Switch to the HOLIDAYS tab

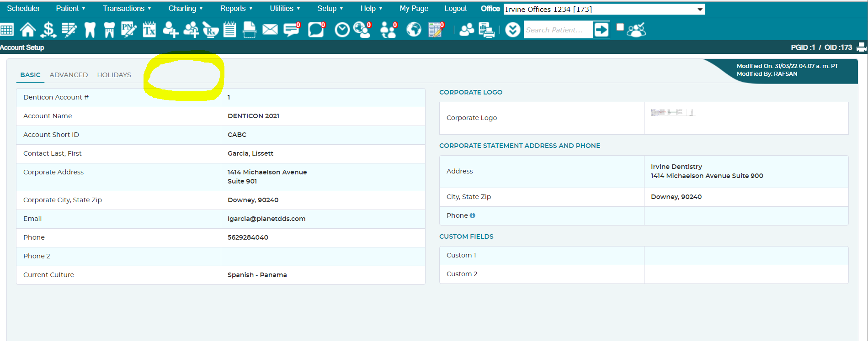click(114, 75)
